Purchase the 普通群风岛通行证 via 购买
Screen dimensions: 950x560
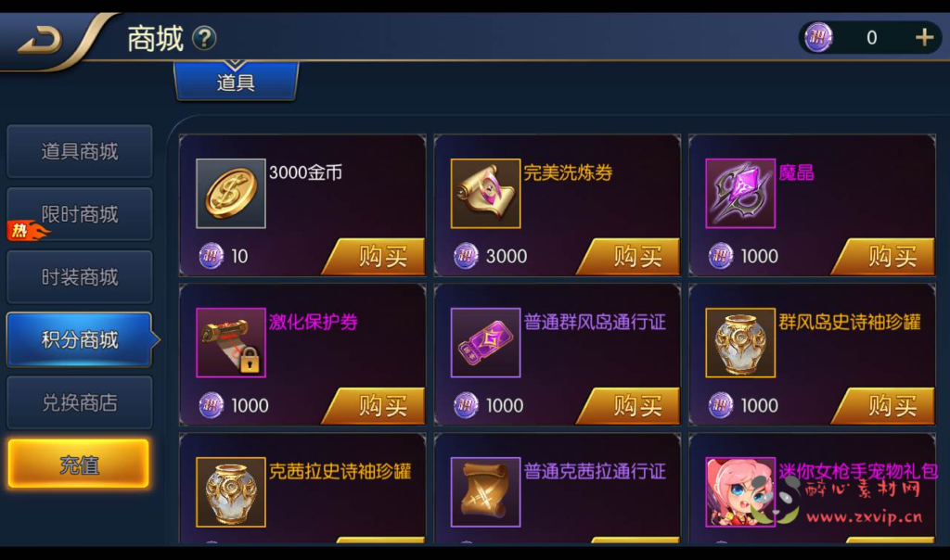(628, 406)
